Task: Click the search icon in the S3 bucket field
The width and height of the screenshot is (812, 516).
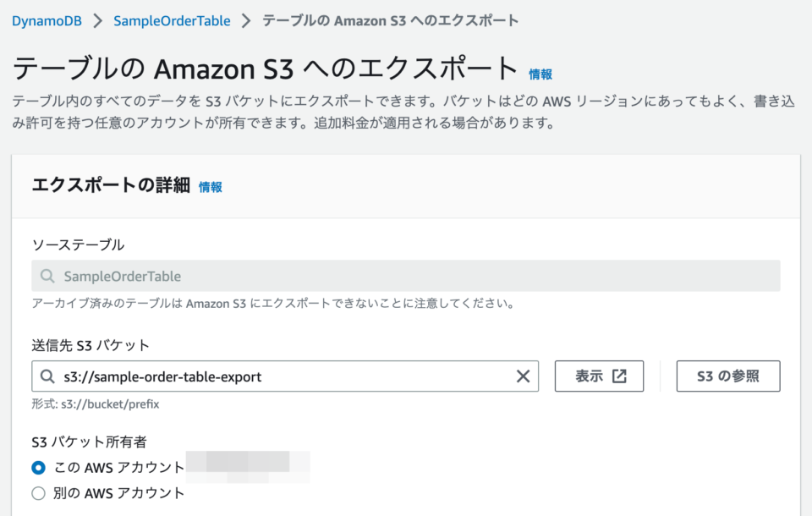Action: (x=48, y=376)
